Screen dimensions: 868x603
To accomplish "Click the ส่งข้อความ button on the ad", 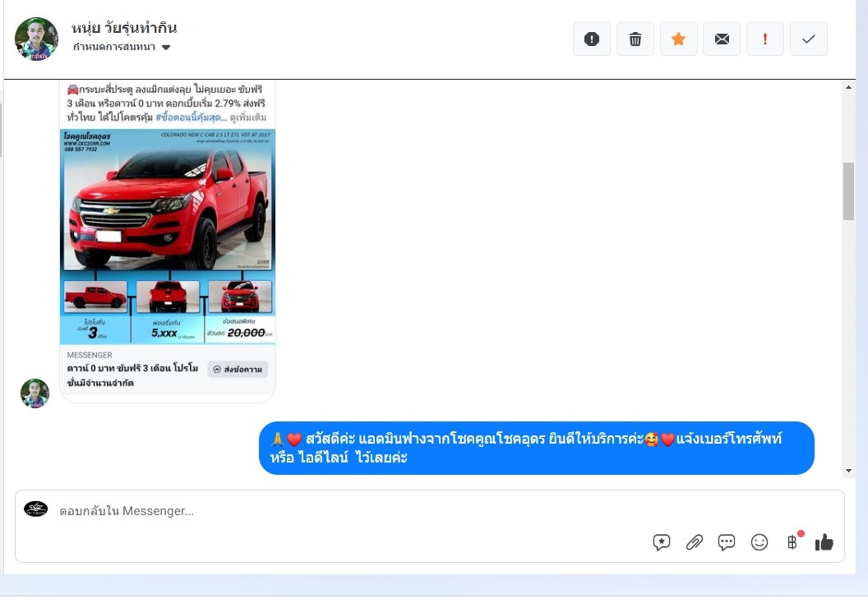I will click(x=238, y=369).
